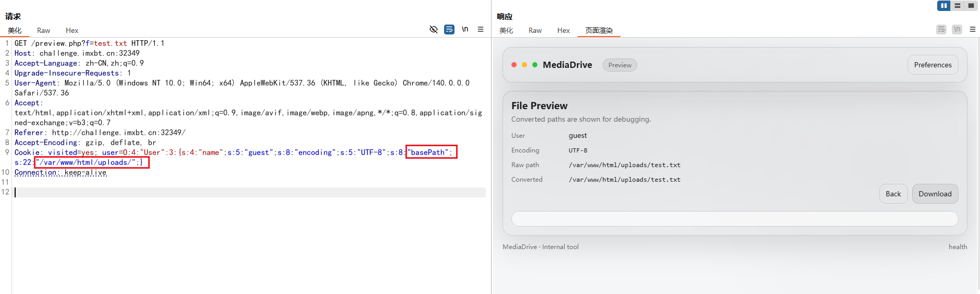Toggle non-printable \n display in the request panel
980x294 pixels.
coord(465,29)
